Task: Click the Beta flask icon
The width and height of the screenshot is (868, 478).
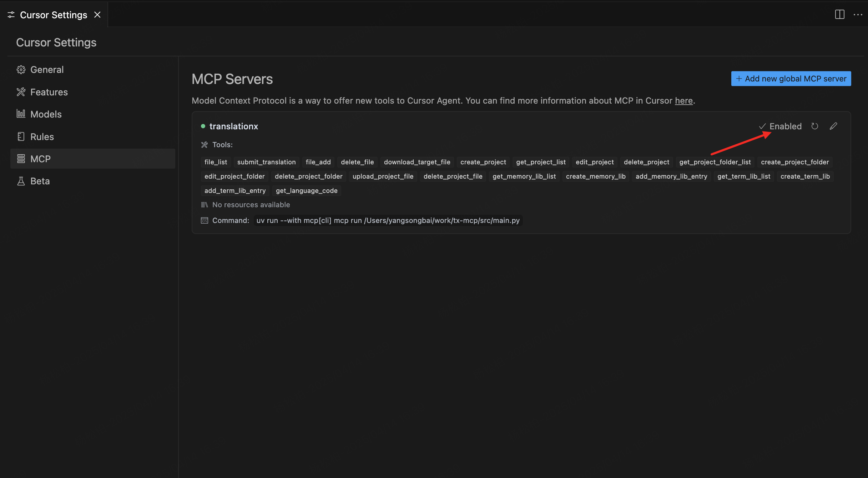Action: point(21,181)
